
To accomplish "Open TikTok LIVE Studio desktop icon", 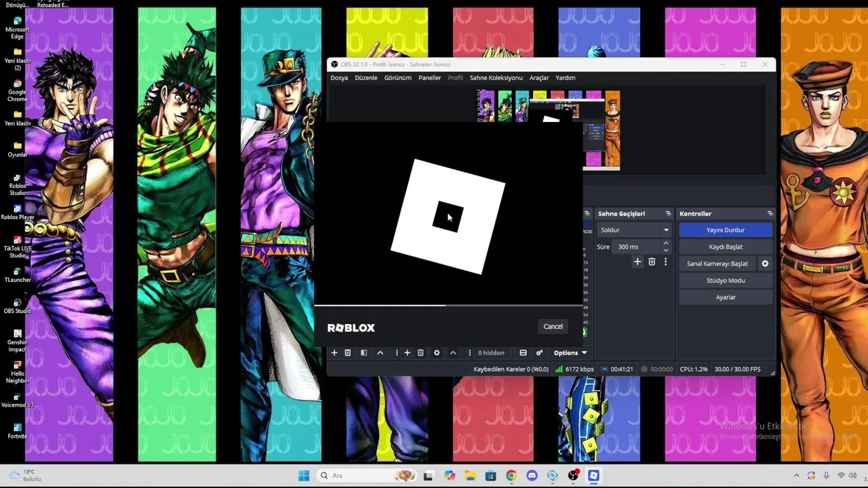I will coord(17,247).
